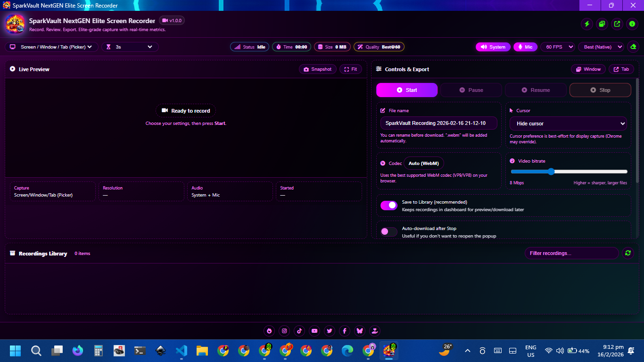
Task: Open controls in Window mode
Action: coord(588,69)
